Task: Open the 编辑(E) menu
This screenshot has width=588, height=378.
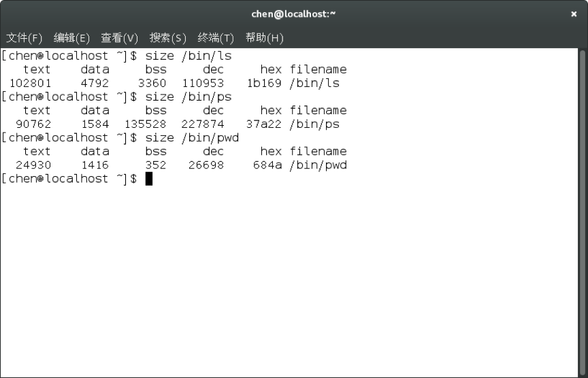Action: point(71,37)
